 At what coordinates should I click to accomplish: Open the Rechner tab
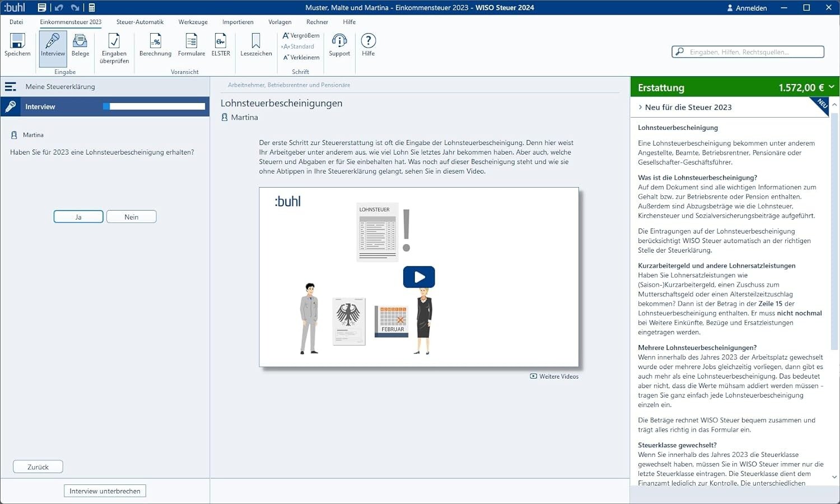tap(317, 22)
